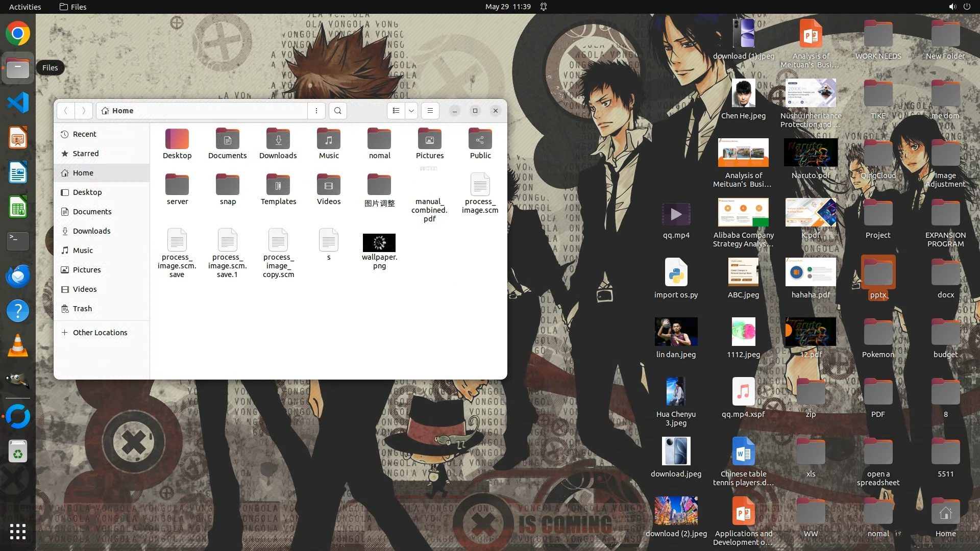Screen dimensions: 980x551
Task: Open the hamburger main menu
Action: [x=430, y=111]
